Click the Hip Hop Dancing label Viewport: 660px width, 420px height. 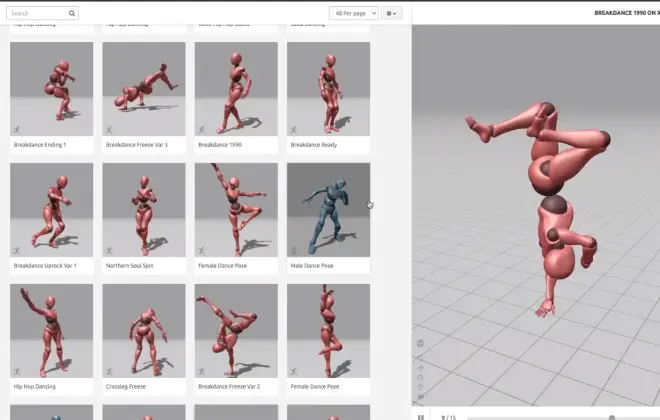[x=35, y=386]
